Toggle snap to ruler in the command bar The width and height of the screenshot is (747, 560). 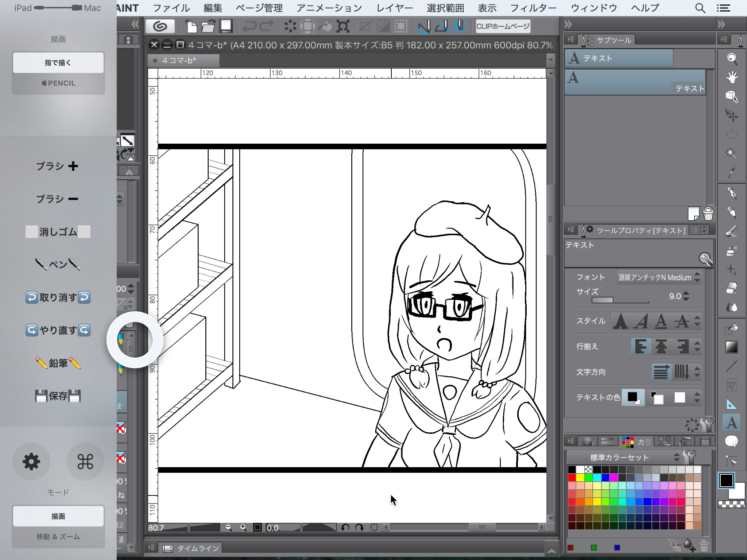[x=424, y=26]
